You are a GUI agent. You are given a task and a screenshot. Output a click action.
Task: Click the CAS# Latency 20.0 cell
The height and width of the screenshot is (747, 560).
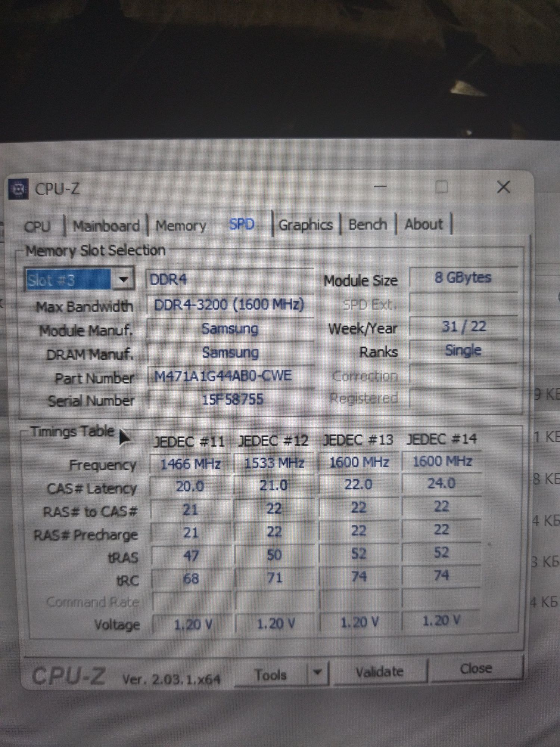(190, 487)
